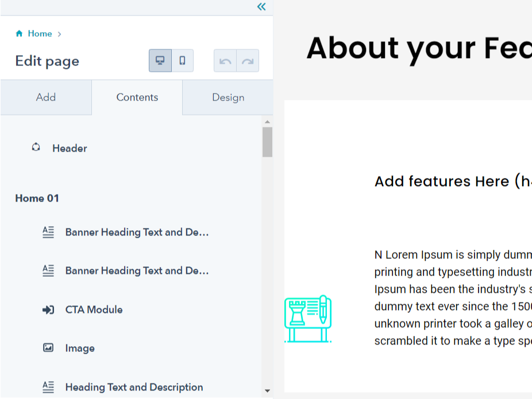Click the Home breadcrumb link
Image resolution: width=532 pixels, height=399 pixels.
tap(40, 34)
